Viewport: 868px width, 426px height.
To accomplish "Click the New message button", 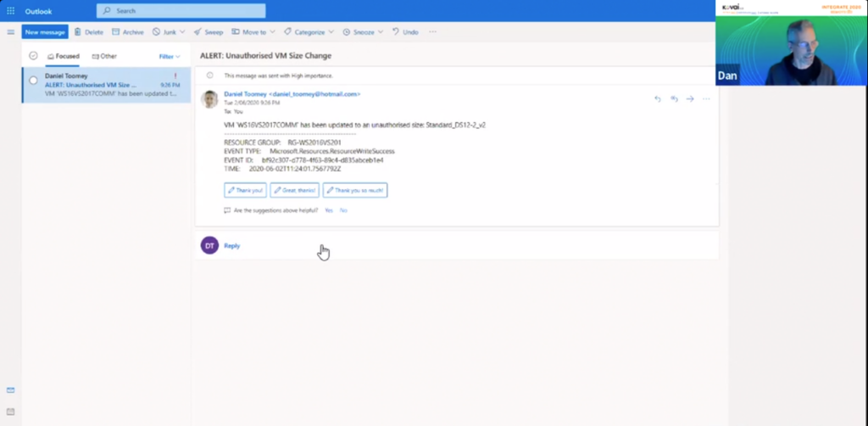I will [x=45, y=32].
